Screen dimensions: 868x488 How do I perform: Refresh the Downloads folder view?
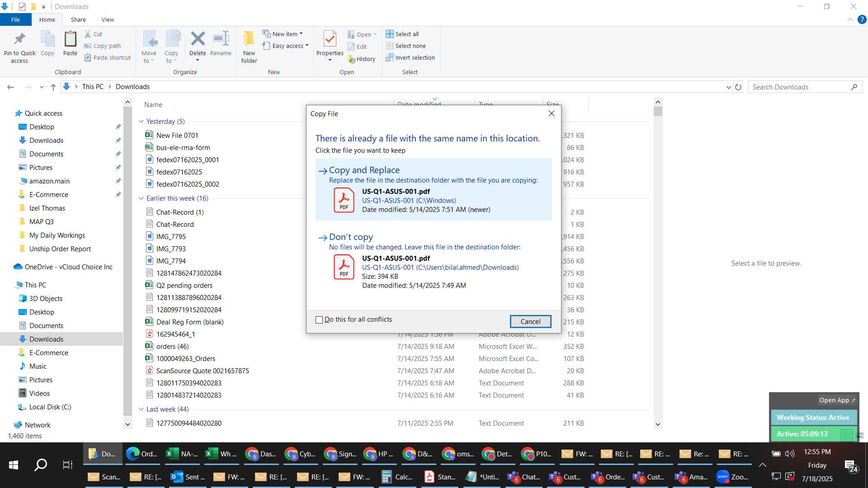coord(738,87)
